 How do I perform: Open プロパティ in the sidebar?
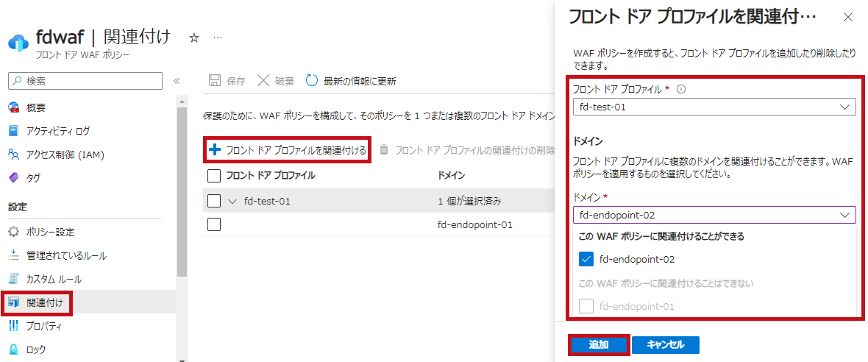pos(43,326)
